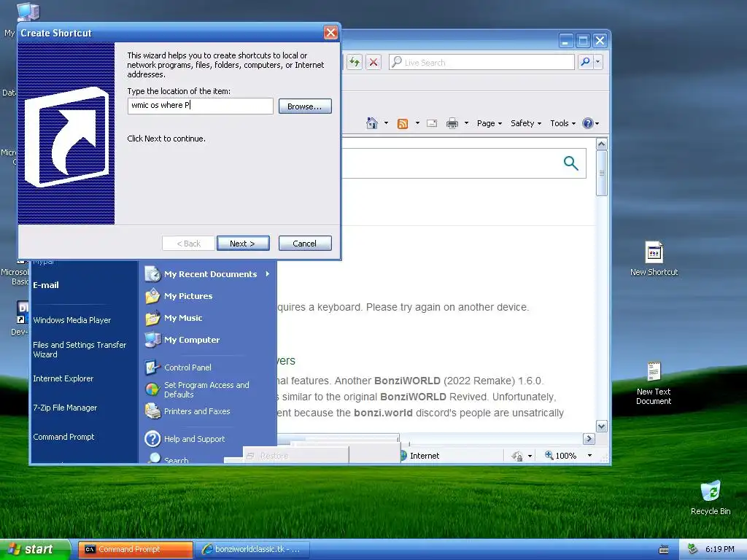Screen dimensions: 747x560
Task: Click the 6:19 PM clock in system tray
Action: [719, 549]
